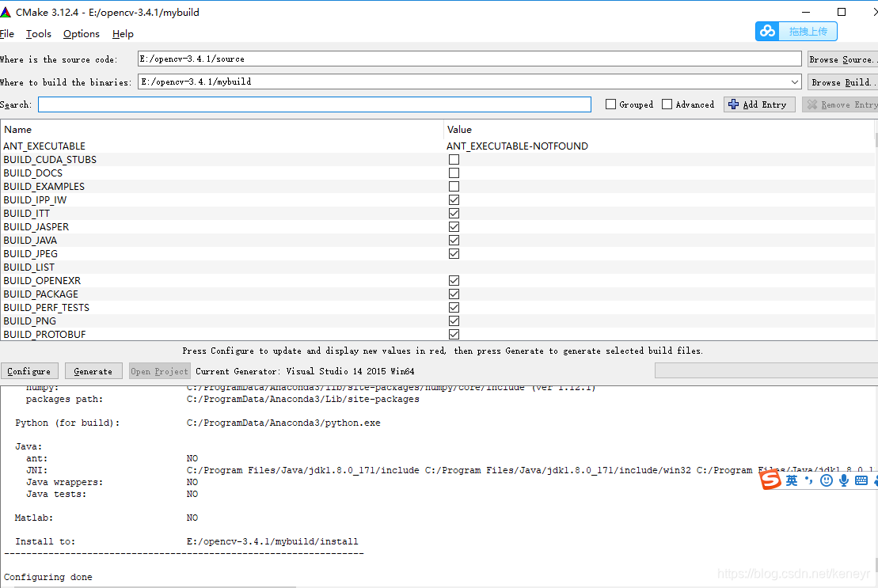The image size is (878, 588).
Task: Open the File menu
Action: [x=6, y=33]
